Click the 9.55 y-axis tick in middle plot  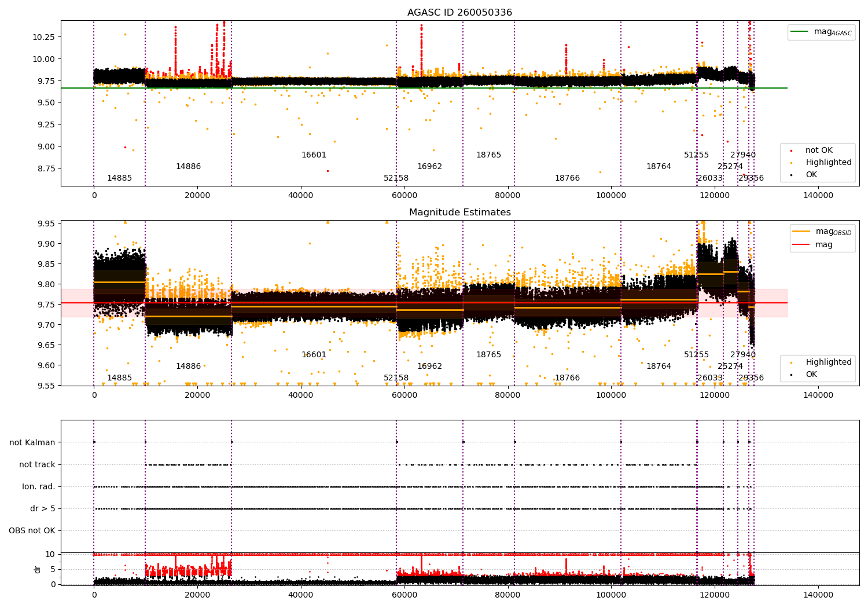pos(46,386)
